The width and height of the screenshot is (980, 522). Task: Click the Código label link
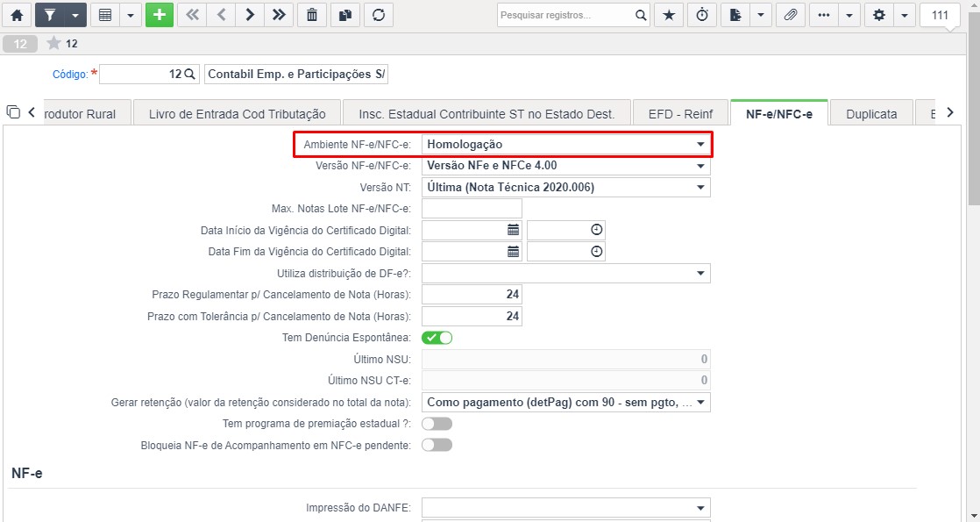(x=70, y=74)
